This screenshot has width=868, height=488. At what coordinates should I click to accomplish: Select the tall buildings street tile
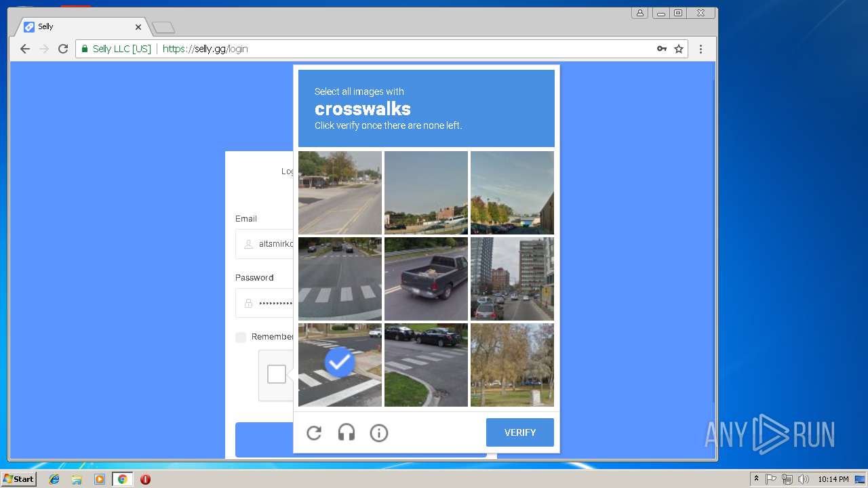click(512, 279)
